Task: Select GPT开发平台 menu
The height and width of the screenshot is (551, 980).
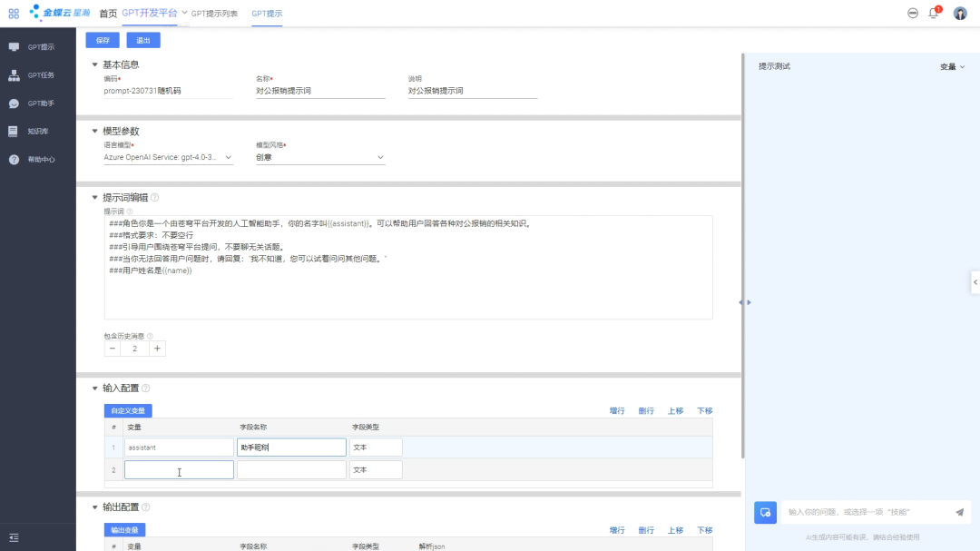Action: click(x=150, y=13)
